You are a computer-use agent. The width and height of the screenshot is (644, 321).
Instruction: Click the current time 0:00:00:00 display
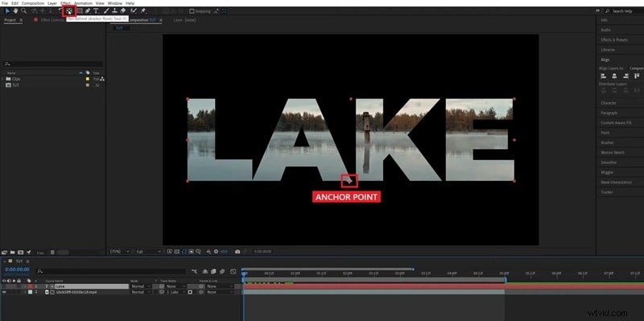[x=17, y=270]
